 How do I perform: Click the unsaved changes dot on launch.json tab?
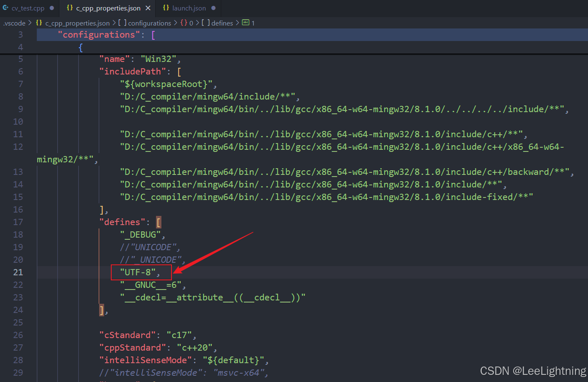pyautogui.click(x=212, y=8)
